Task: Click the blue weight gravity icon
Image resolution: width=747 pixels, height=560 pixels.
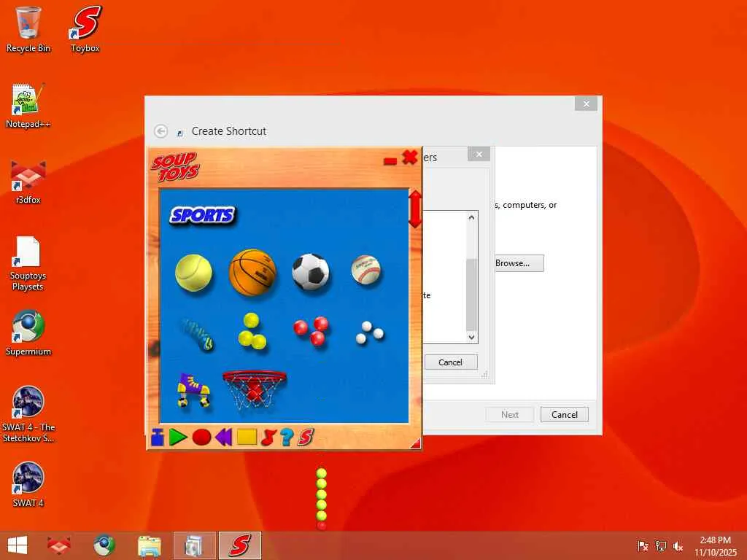Action: 158,437
